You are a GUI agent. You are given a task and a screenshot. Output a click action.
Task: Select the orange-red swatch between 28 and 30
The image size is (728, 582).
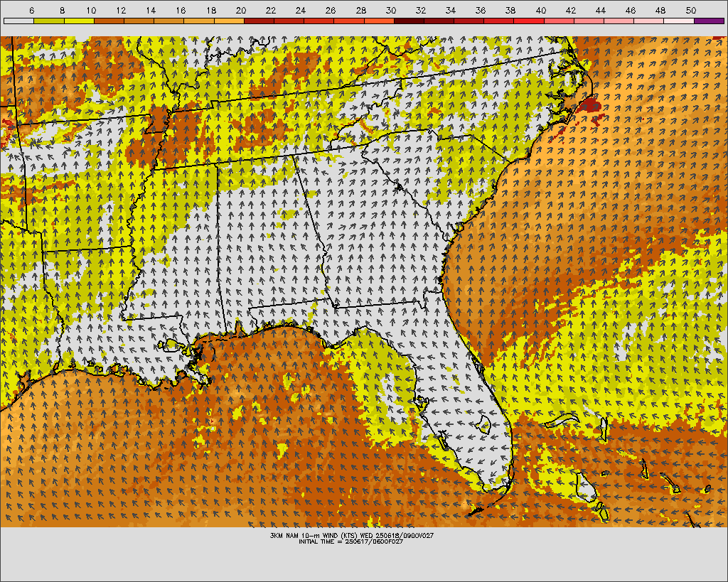pyautogui.click(x=379, y=21)
